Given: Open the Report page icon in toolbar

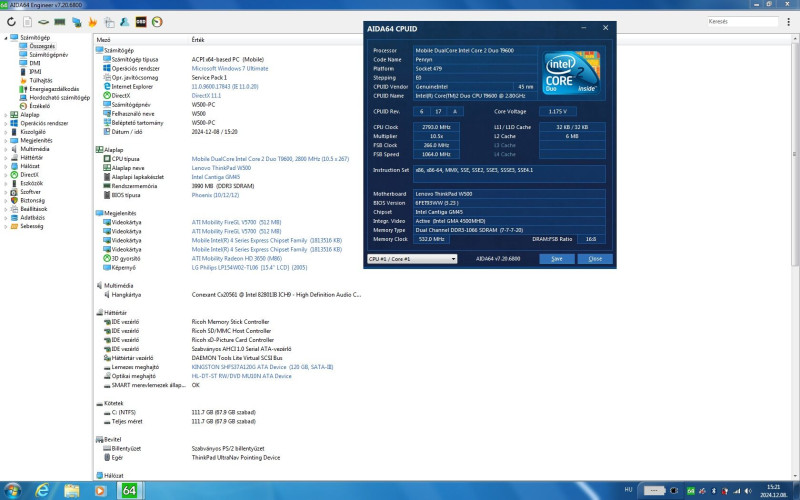Looking at the screenshot, I should pyautogui.click(x=28, y=22).
